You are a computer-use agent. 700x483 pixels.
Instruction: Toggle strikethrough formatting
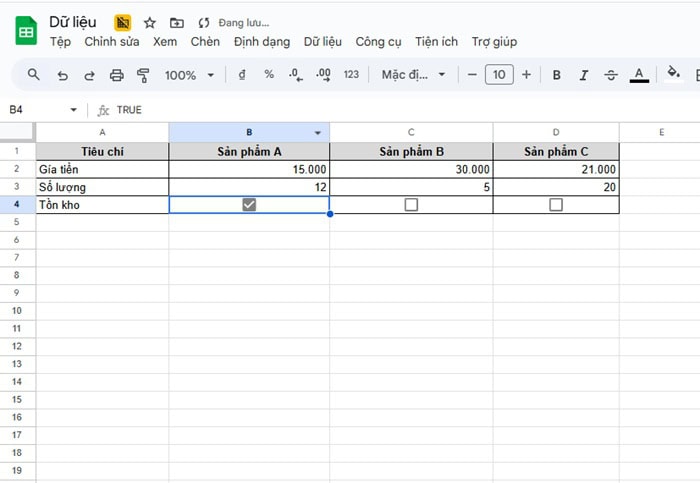(x=611, y=75)
